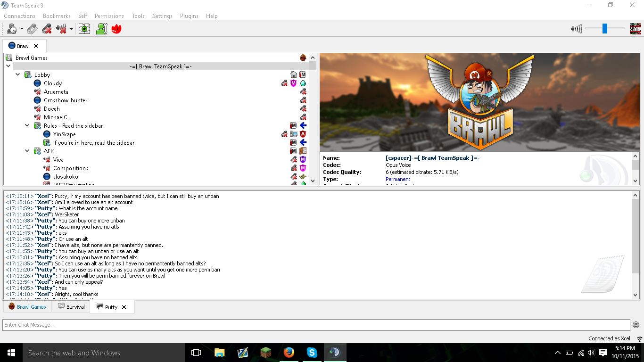
Task: Switch to the Brawl Games chat tab
Action: coord(27,307)
